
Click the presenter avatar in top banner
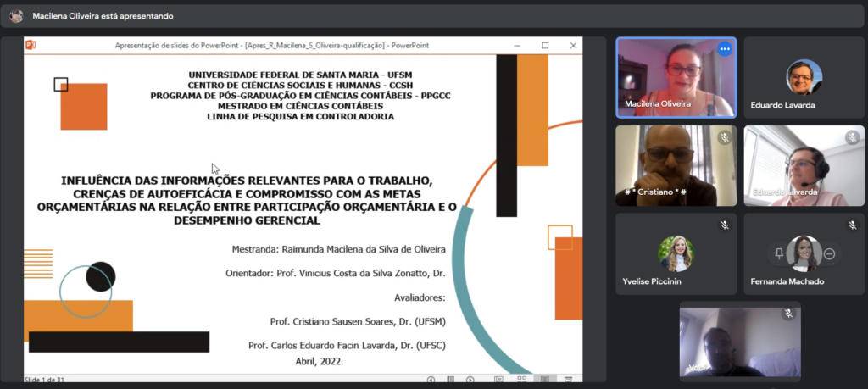pyautogui.click(x=16, y=16)
